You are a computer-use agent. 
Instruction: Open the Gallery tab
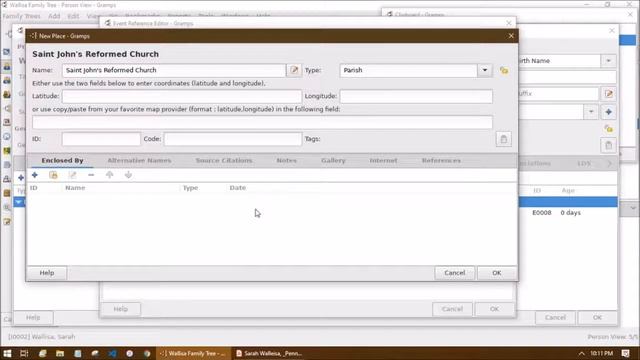click(333, 160)
